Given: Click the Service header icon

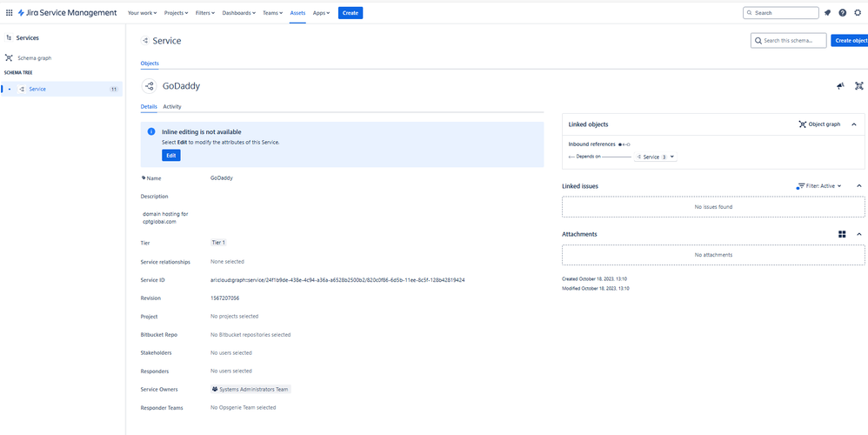Looking at the screenshot, I should [x=145, y=40].
